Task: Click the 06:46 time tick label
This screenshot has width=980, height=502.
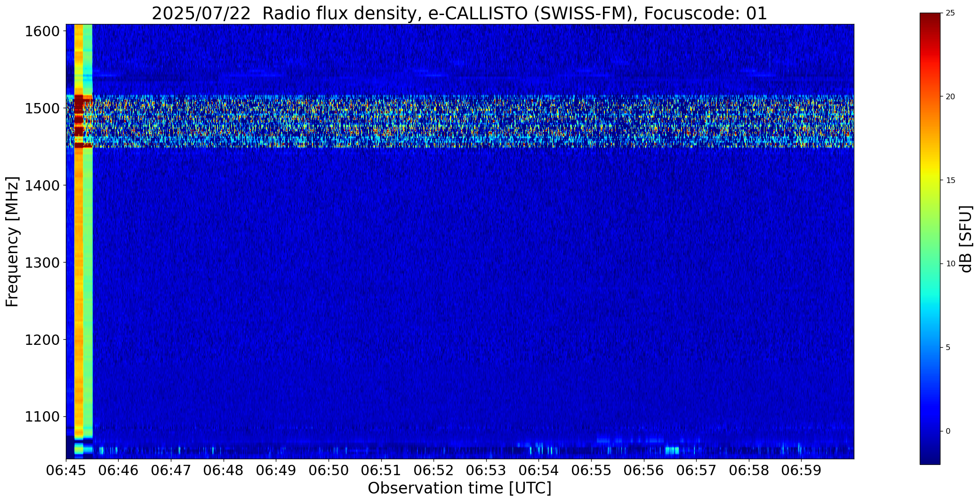Action: click(x=119, y=470)
